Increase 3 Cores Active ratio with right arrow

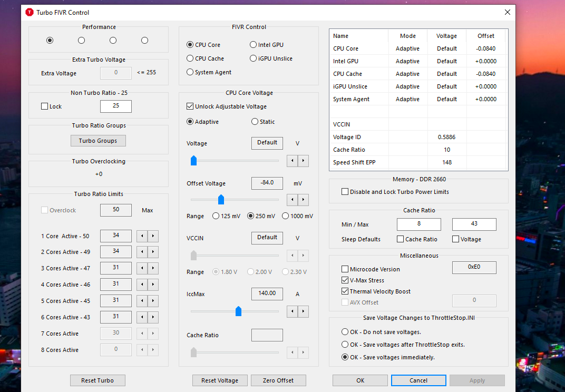[153, 268]
